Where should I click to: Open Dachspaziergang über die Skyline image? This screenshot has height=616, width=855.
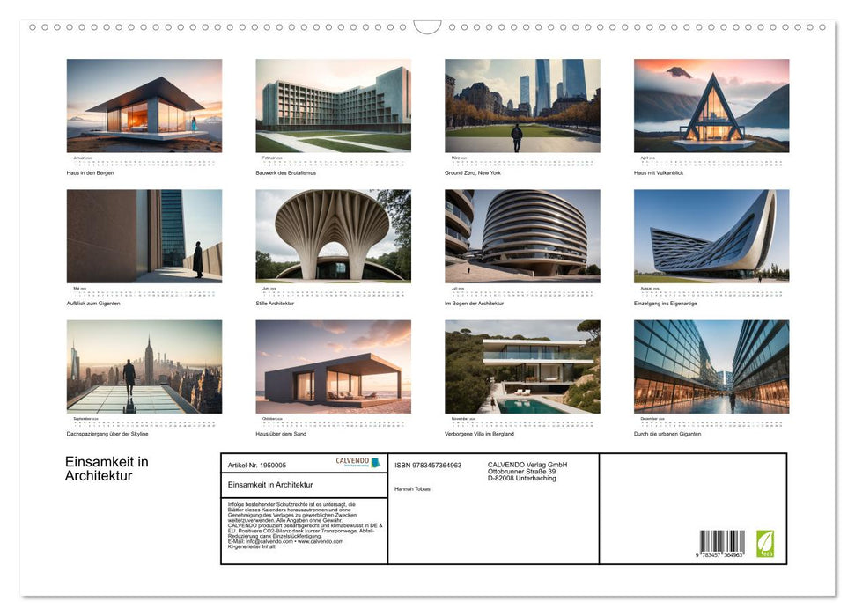tap(144, 367)
